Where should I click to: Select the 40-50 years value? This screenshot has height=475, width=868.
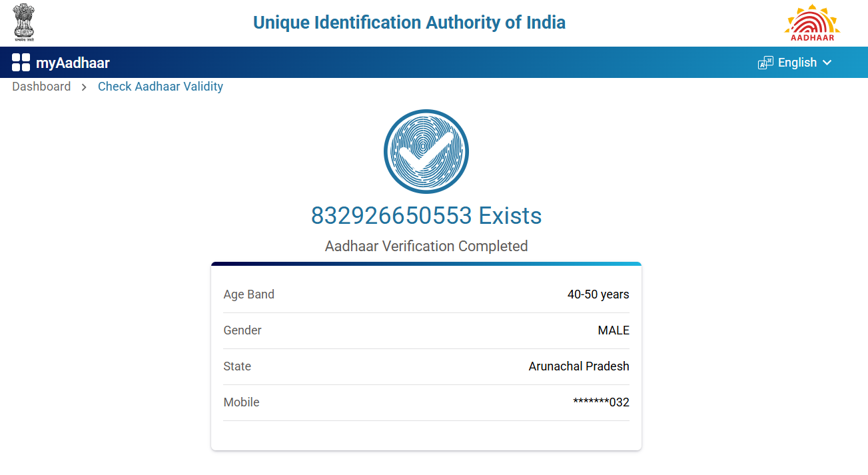pyautogui.click(x=598, y=294)
